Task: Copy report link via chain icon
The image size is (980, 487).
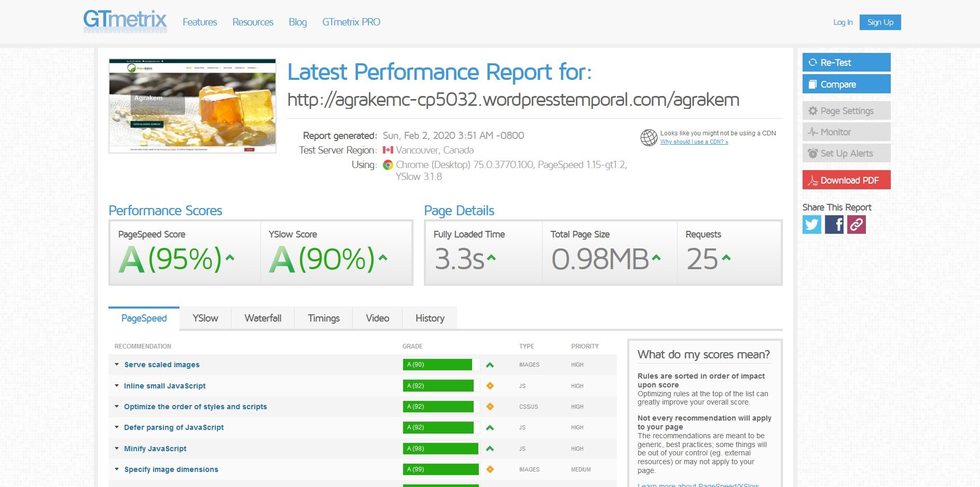Action: [857, 225]
